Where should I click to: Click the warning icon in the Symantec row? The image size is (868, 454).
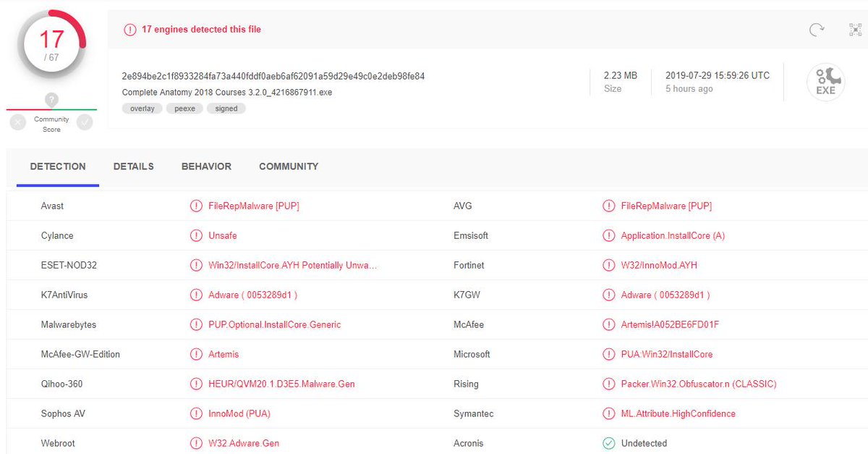[x=609, y=414]
